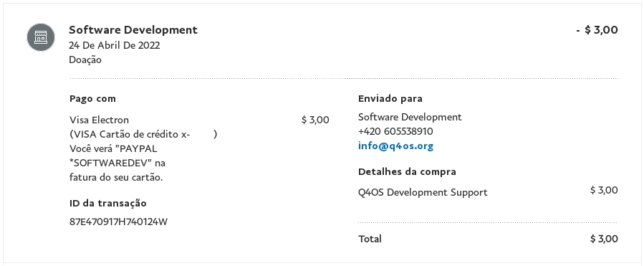The height and width of the screenshot is (266, 644).
Task: Select the Doação transaction type label
Action: point(85,60)
